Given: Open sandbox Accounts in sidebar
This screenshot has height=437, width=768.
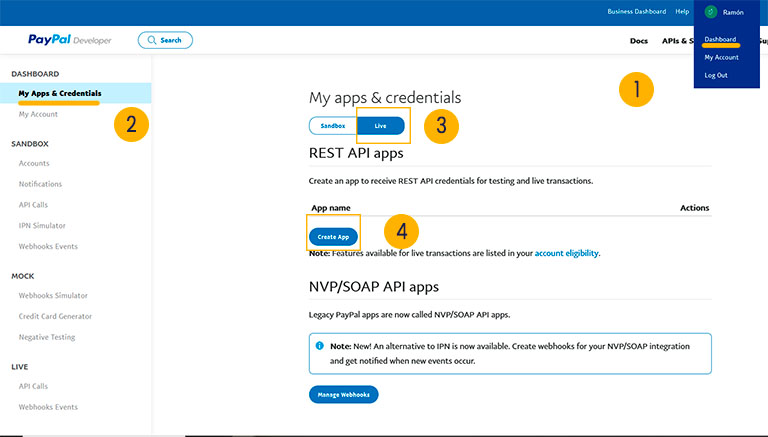Looking at the screenshot, I should 34,163.
